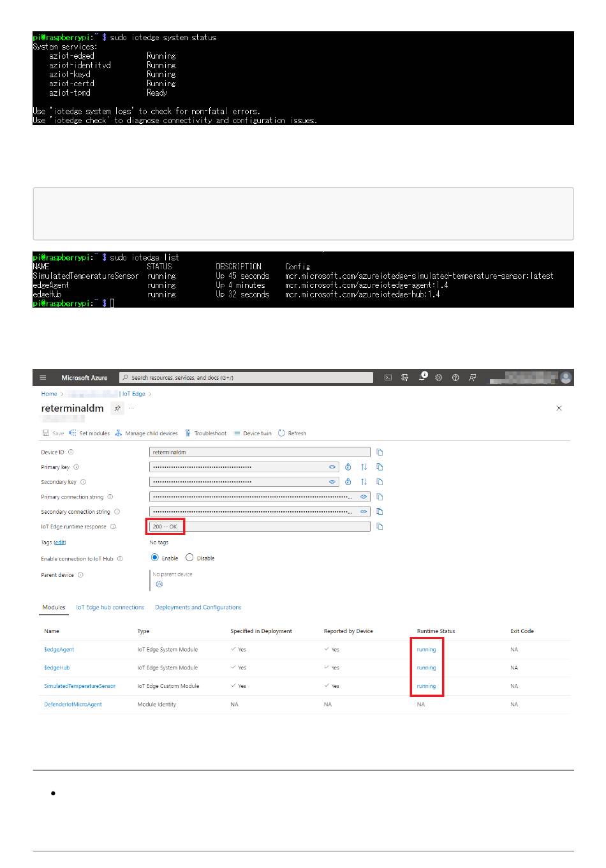Open Cloud Shell from the Azure top bar

click(388, 378)
